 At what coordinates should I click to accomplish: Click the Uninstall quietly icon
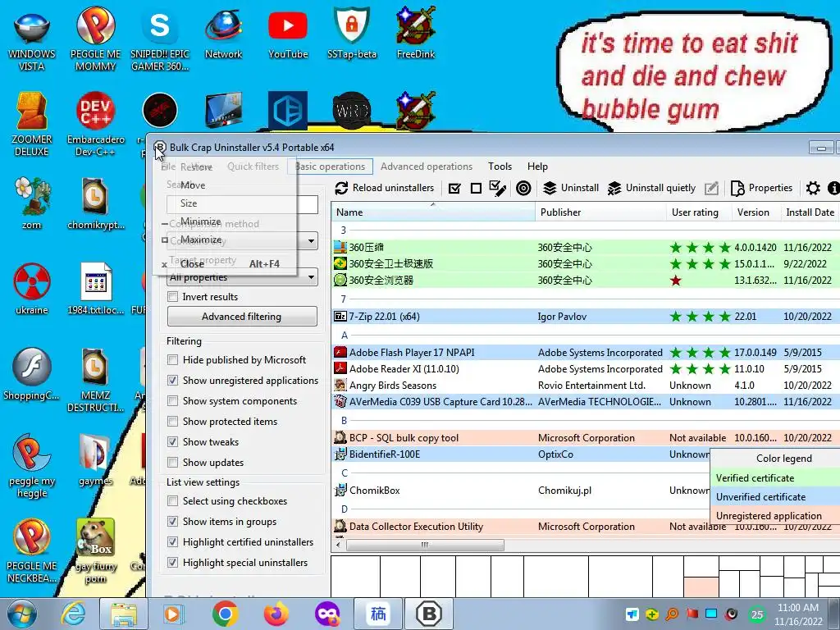coord(614,188)
